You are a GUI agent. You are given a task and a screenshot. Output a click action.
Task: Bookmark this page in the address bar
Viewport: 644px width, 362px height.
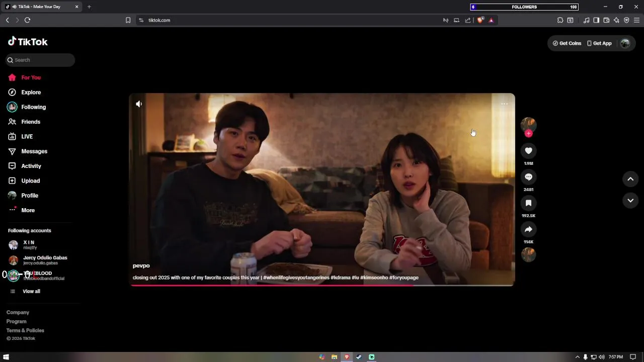128,20
